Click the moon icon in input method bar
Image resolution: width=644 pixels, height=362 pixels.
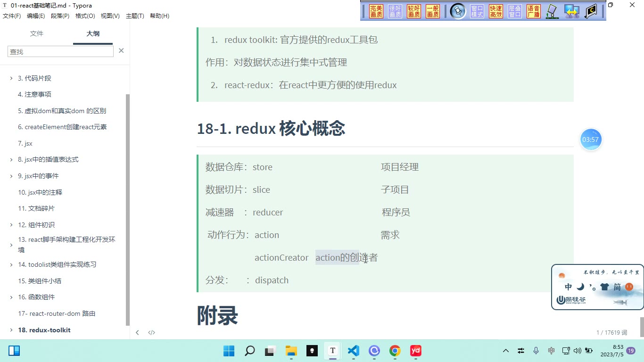tap(580, 287)
